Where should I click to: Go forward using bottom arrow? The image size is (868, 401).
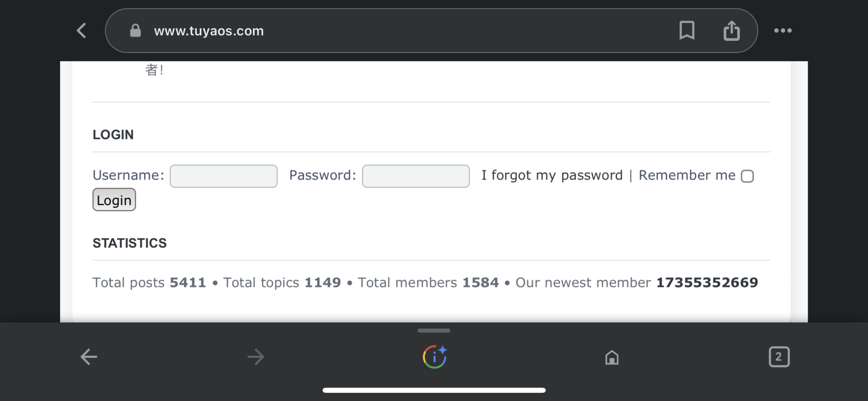point(256,357)
